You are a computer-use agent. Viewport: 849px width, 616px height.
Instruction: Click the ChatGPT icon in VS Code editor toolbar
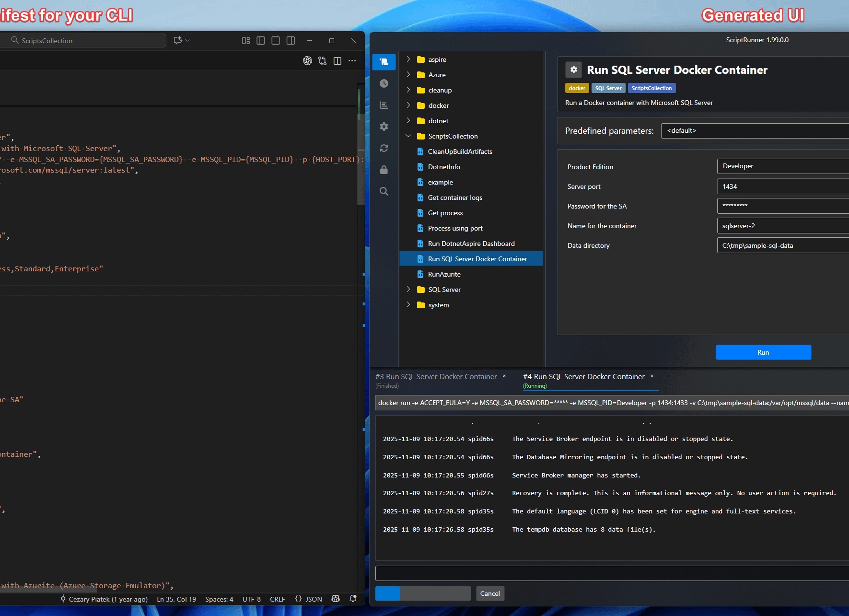tap(307, 61)
